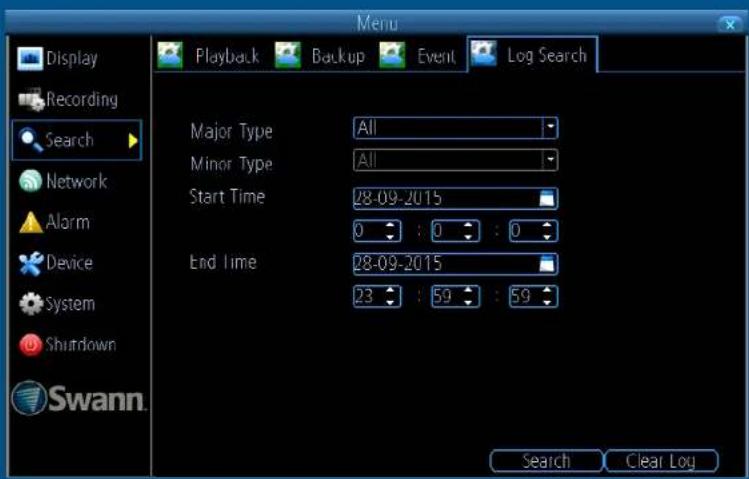This screenshot has height=479, width=749.
Task: Switch to the Event tab
Action: click(417, 55)
